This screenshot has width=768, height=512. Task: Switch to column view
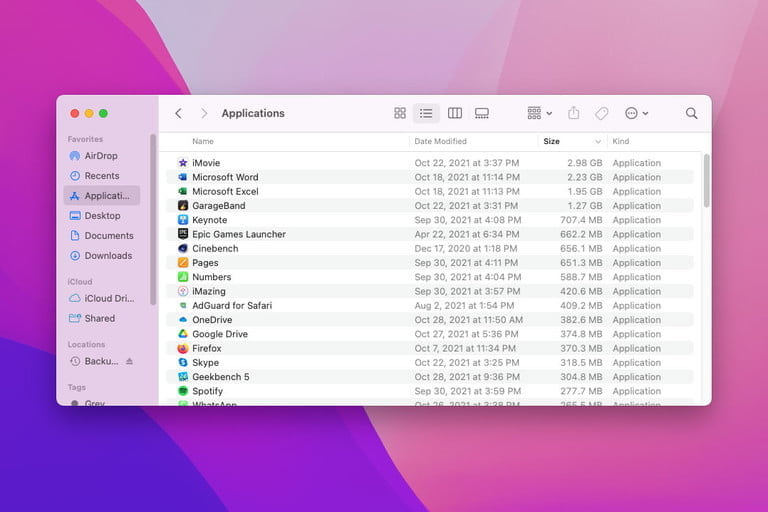[455, 113]
